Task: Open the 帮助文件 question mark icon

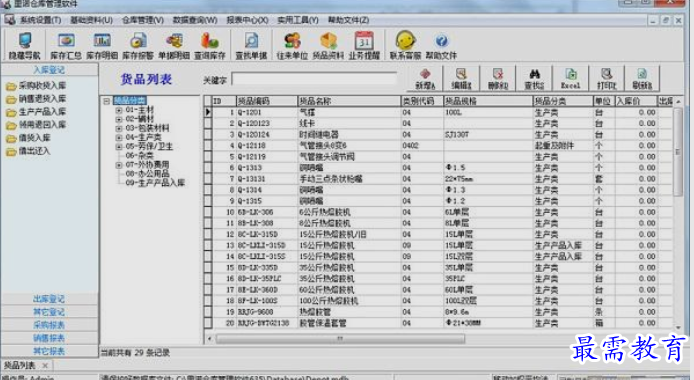Action: (441, 46)
